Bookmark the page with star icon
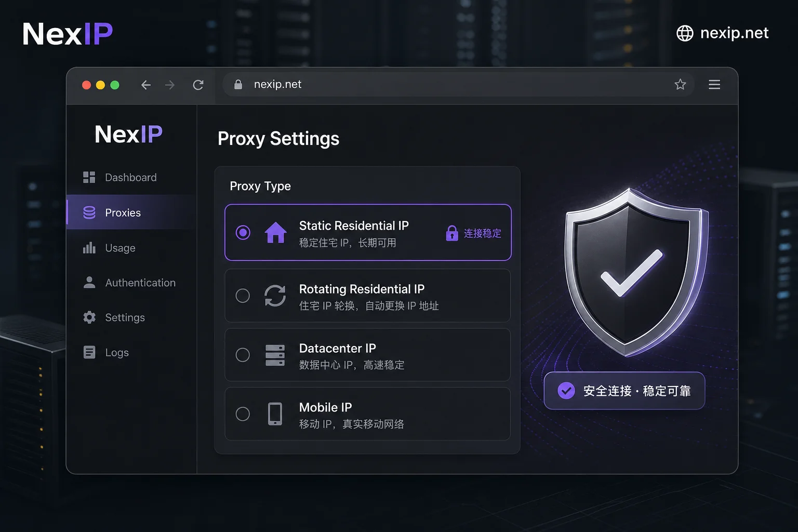Image resolution: width=798 pixels, height=532 pixels. [x=680, y=84]
